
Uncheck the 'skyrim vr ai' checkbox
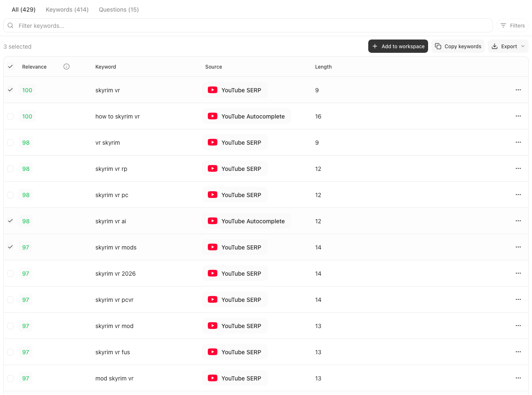10,221
